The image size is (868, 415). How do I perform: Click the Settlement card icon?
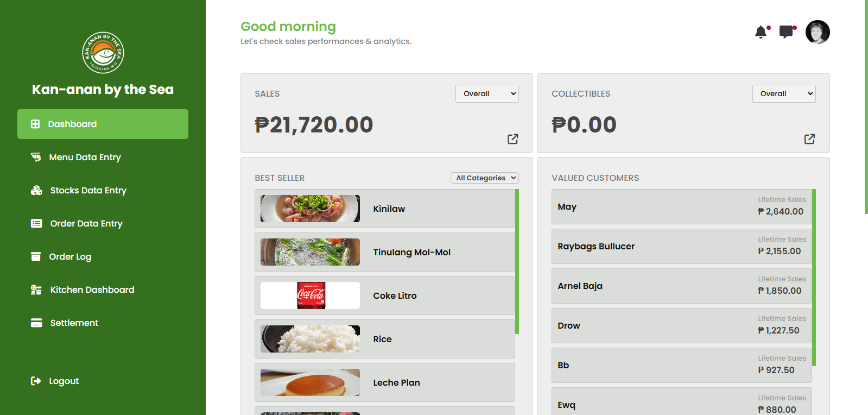(36, 323)
